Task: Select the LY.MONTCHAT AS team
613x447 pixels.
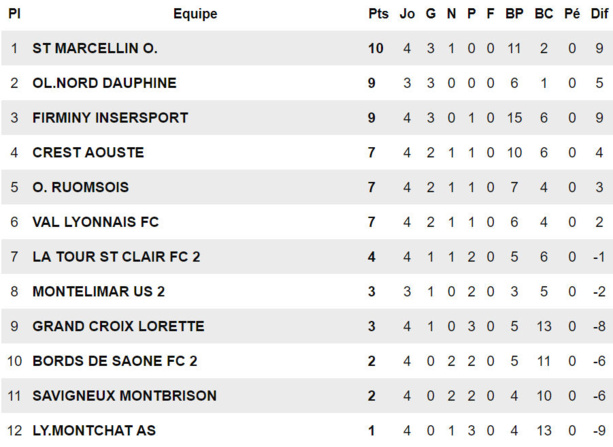Action: (94, 430)
